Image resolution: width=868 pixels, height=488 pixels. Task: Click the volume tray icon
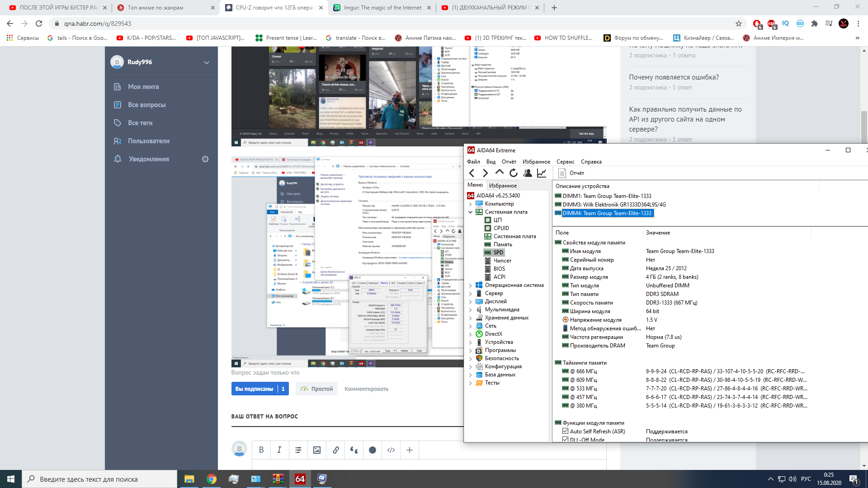(792, 479)
